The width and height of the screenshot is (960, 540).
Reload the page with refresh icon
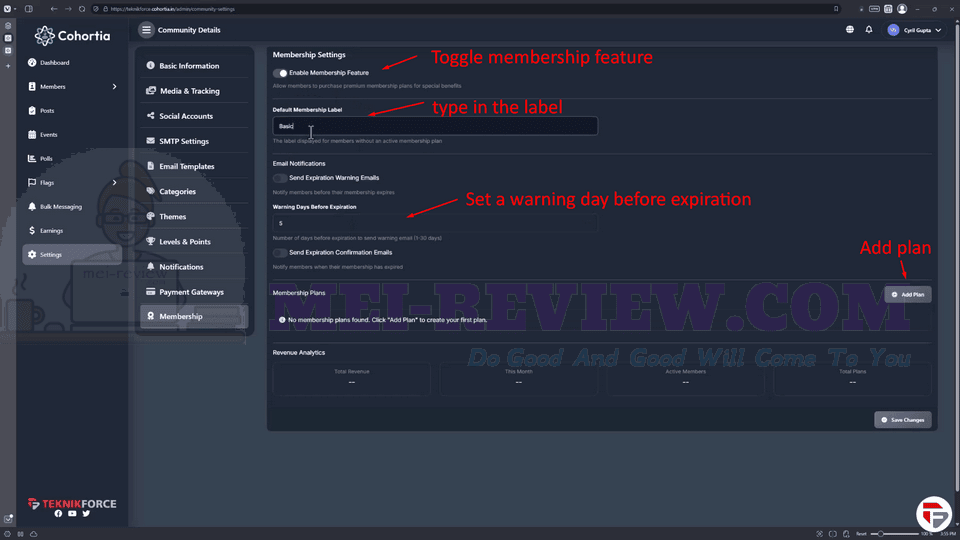pos(82,9)
